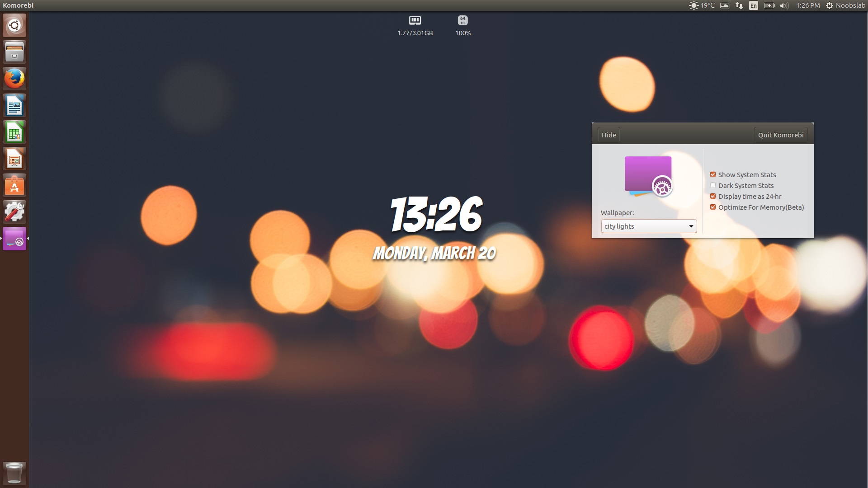Click the Ubuntu dash home button
Image resolution: width=868 pixels, height=488 pixels.
point(14,25)
